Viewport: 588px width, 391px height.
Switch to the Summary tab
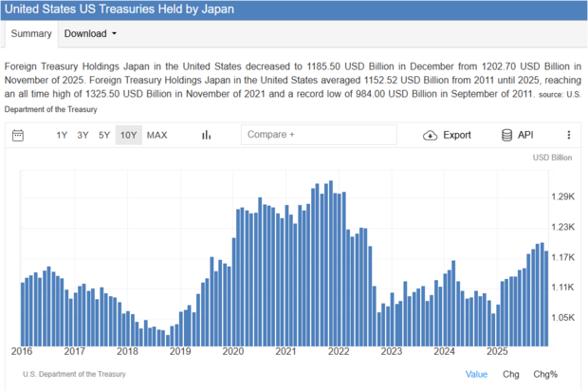[x=30, y=33]
